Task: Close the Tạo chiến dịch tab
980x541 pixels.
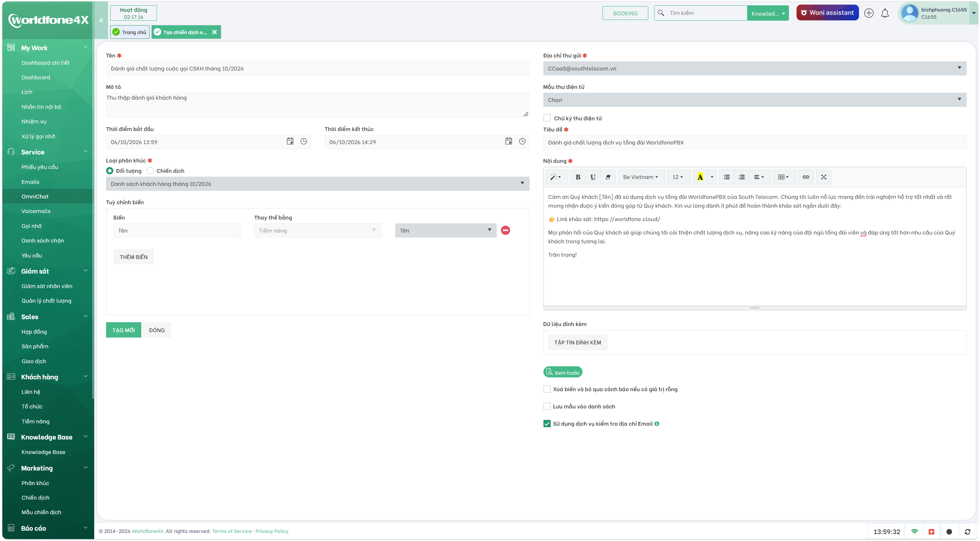Action: click(x=214, y=32)
